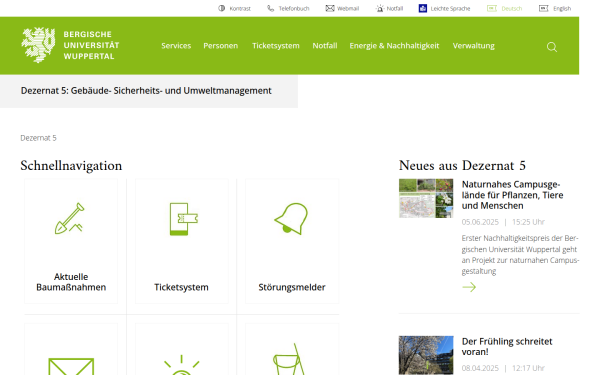The image size is (600, 375).
Task: Read Naturnahes Campusgelände für Pflanzen headline
Action: click(x=512, y=195)
